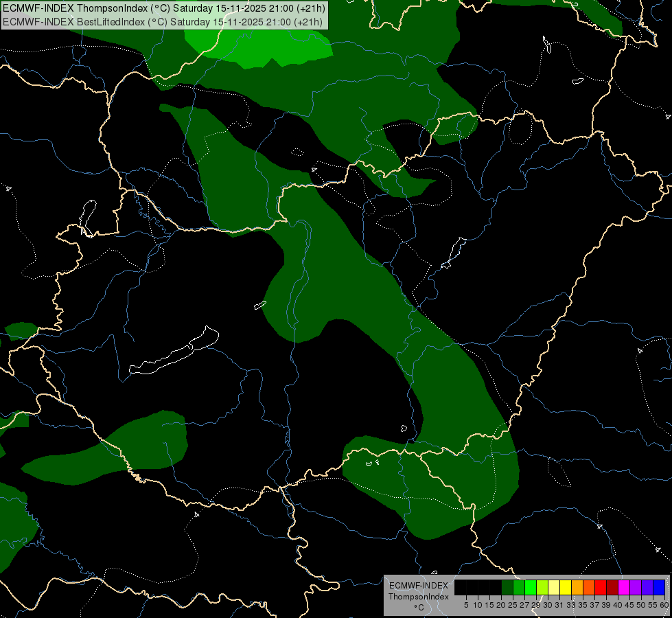Click the legend tick value '40'

point(618,605)
